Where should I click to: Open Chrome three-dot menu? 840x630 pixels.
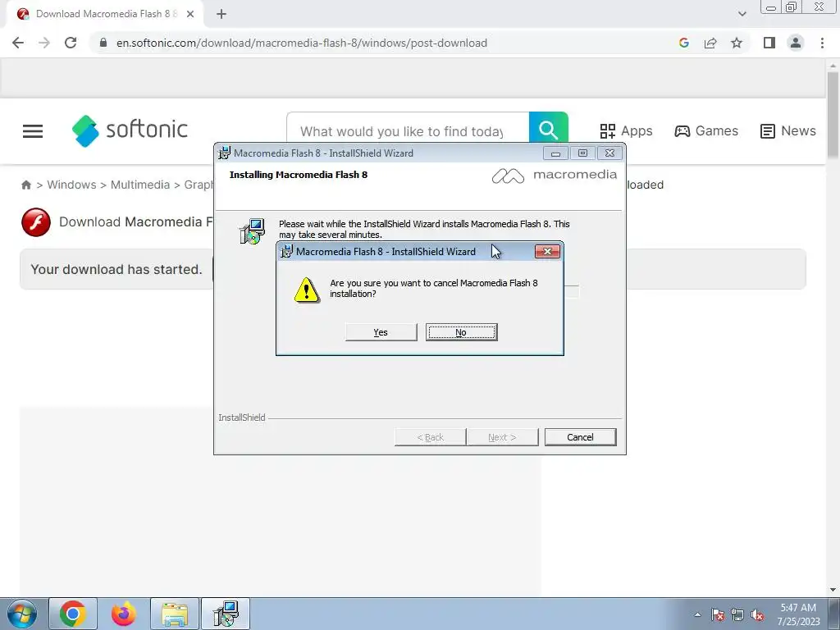tap(822, 43)
